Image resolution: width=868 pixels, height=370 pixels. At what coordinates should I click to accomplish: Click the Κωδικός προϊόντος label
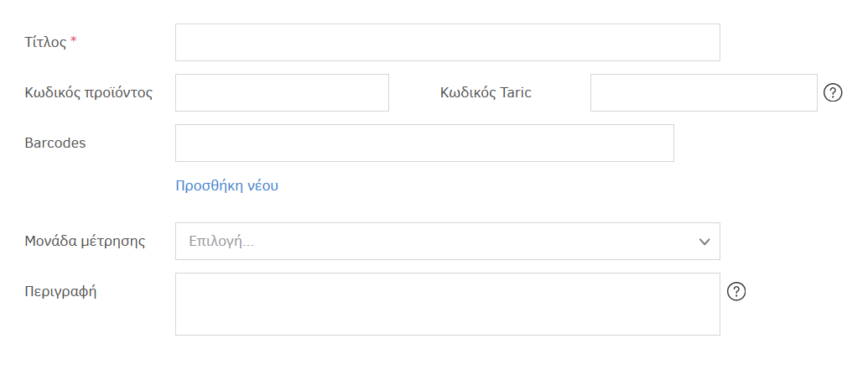tap(89, 92)
